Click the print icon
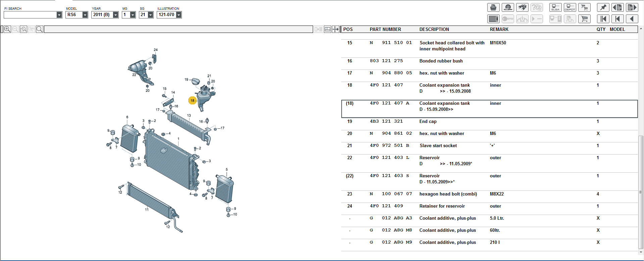The height and width of the screenshot is (261, 644). (493, 7)
